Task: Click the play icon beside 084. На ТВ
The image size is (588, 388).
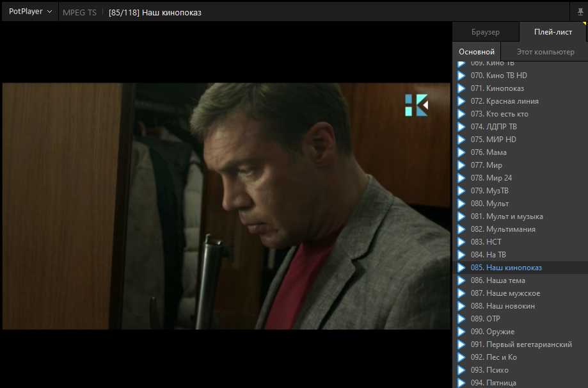Action: pyautogui.click(x=461, y=255)
